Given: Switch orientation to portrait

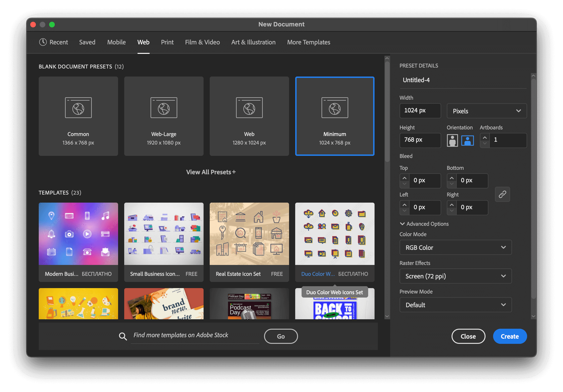Looking at the screenshot, I should pos(452,140).
